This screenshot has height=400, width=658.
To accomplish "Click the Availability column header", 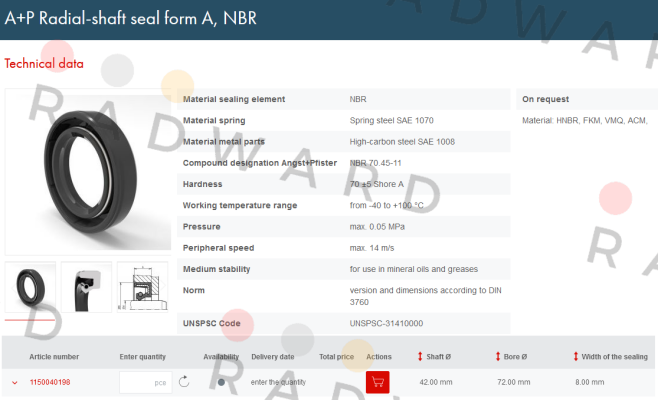I will click(221, 357).
